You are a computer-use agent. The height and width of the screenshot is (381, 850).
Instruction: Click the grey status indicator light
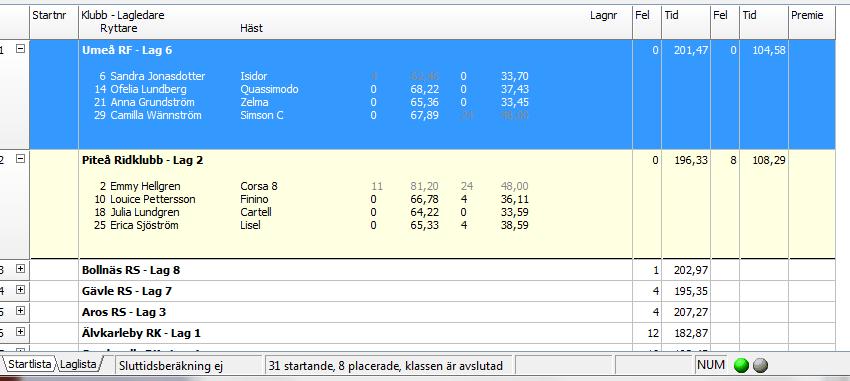(761, 366)
